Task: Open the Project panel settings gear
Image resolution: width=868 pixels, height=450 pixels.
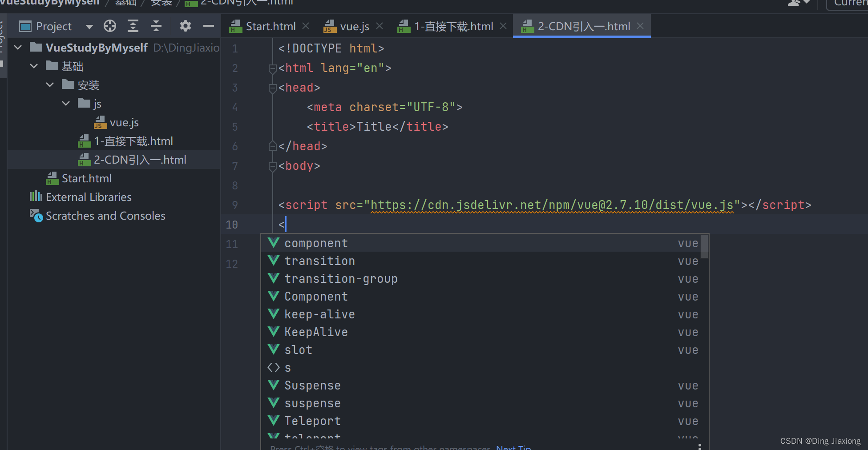Action: point(185,26)
